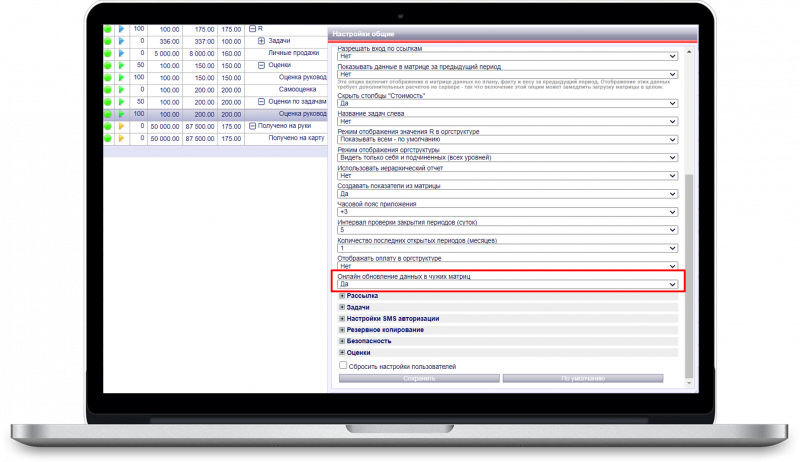Open the Количество последних открытых периодов dropdown
Viewport: 800px width, 462px height.
508,248
